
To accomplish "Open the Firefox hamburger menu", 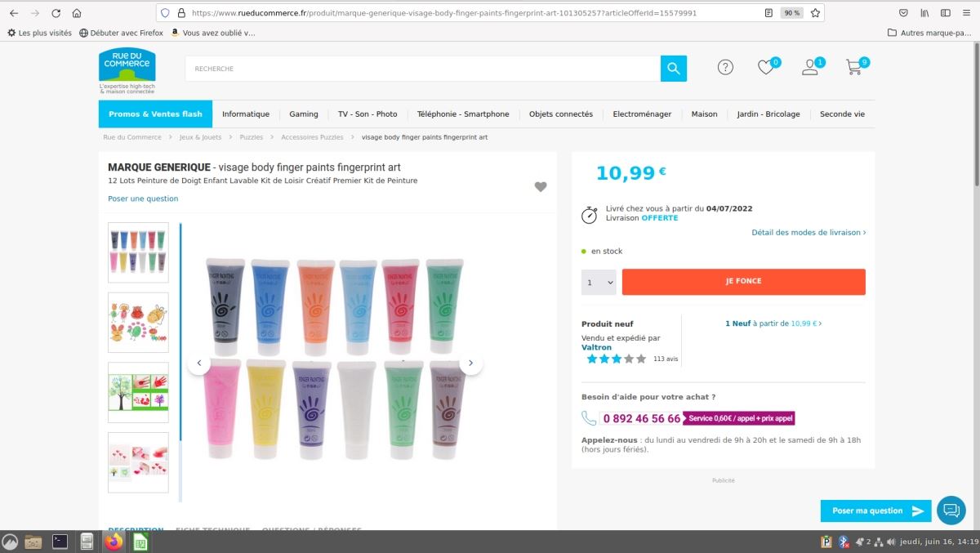I will click(x=967, y=13).
